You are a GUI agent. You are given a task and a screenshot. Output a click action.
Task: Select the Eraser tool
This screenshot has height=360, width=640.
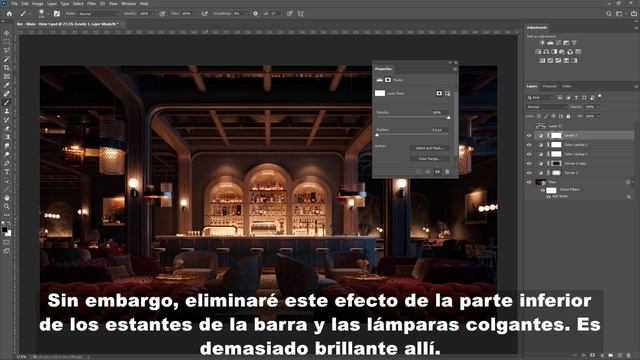[x=7, y=128]
